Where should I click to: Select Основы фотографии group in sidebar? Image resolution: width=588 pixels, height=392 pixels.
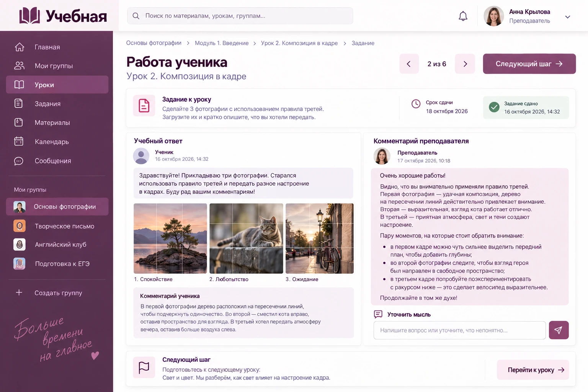(57, 207)
